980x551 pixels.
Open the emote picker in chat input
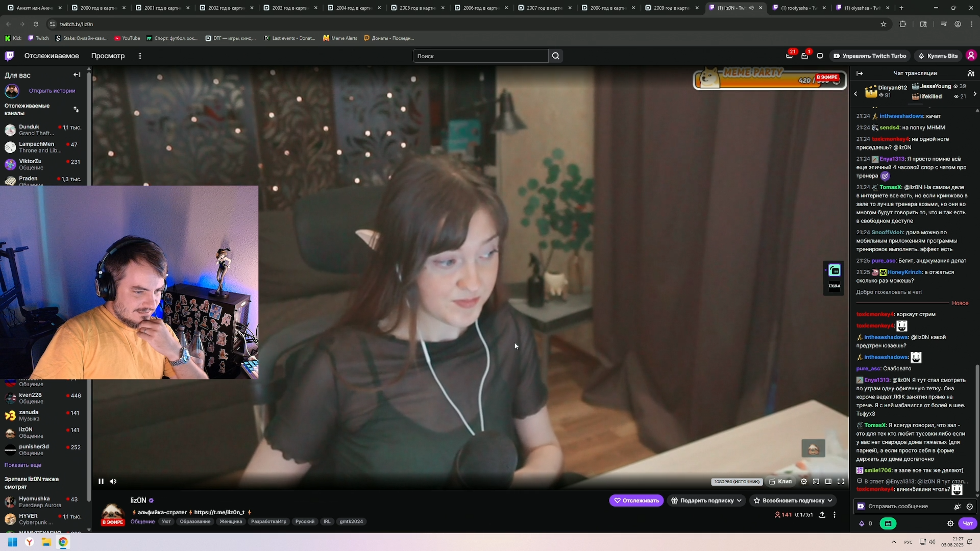pos(969,506)
